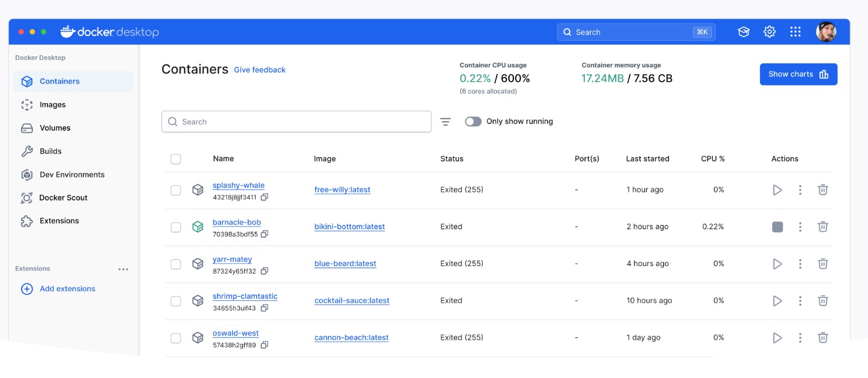The height and width of the screenshot is (378, 868).
Task: Stop the barnacle-bob container
Action: pyautogui.click(x=777, y=227)
